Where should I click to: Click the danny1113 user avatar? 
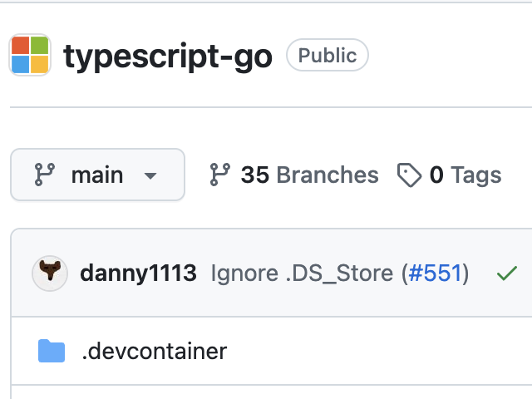(50, 273)
